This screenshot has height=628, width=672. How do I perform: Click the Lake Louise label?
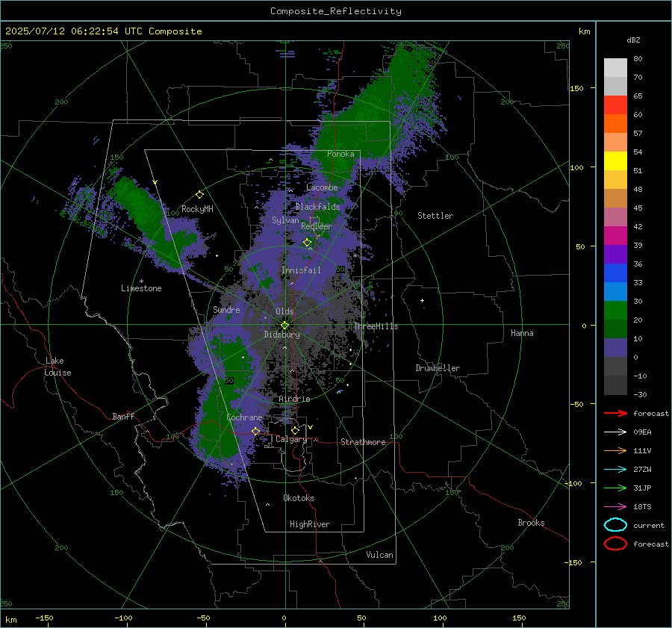[57, 367]
